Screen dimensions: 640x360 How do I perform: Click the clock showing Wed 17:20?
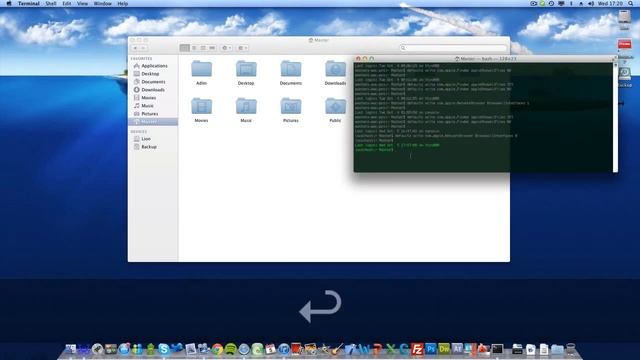click(x=610, y=4)
